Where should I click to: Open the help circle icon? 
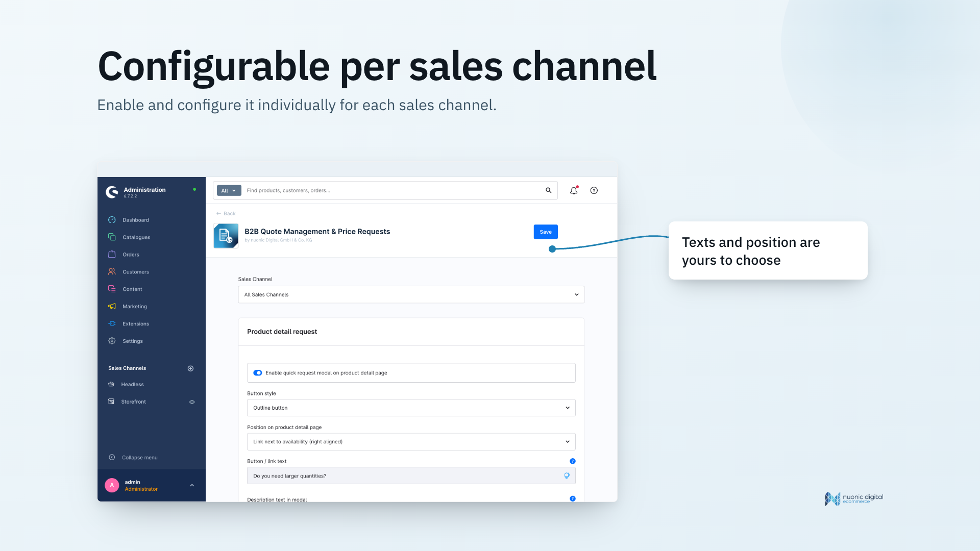pyautogui.click(x=594, y=190)
